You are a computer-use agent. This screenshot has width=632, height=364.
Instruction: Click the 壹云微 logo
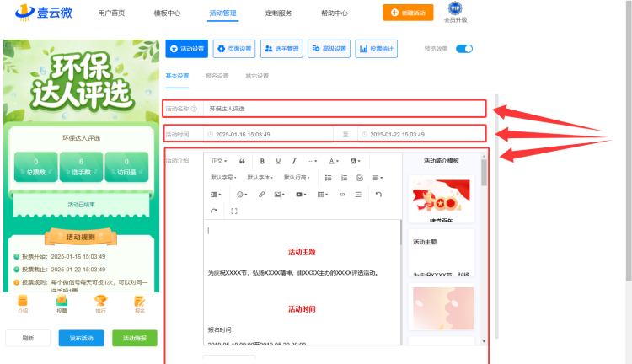coord(44,12)
